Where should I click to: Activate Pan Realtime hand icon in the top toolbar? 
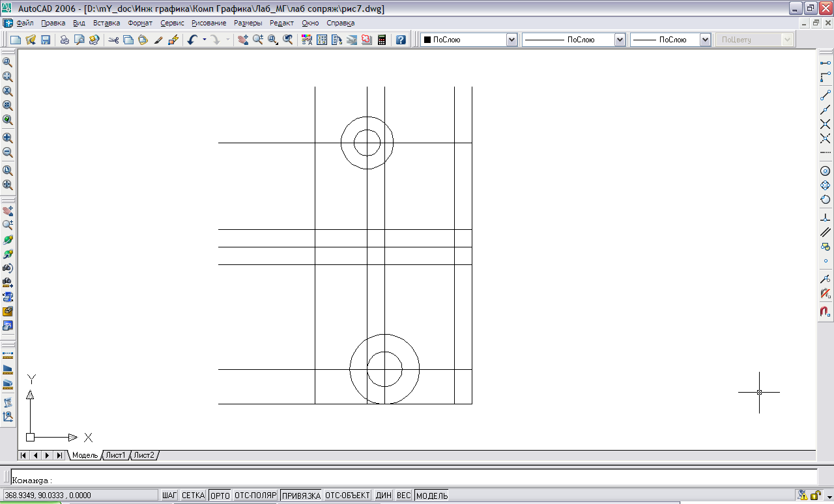[243, 40]
